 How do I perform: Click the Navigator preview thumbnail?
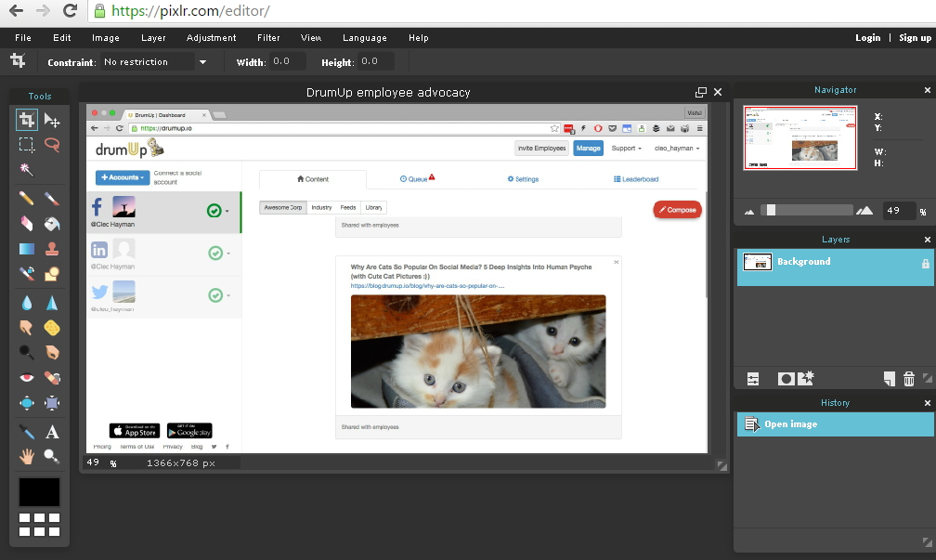pyautogui.click(x=799, y=137)
